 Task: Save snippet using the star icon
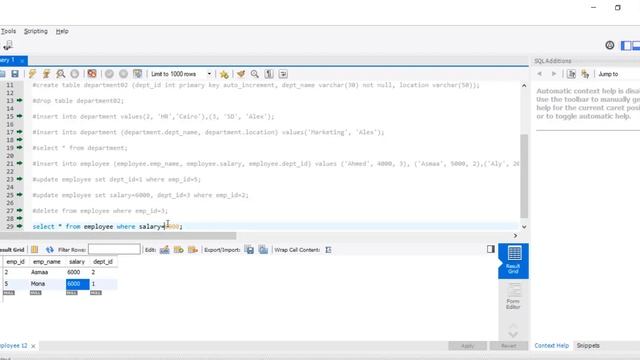[224, 74]
